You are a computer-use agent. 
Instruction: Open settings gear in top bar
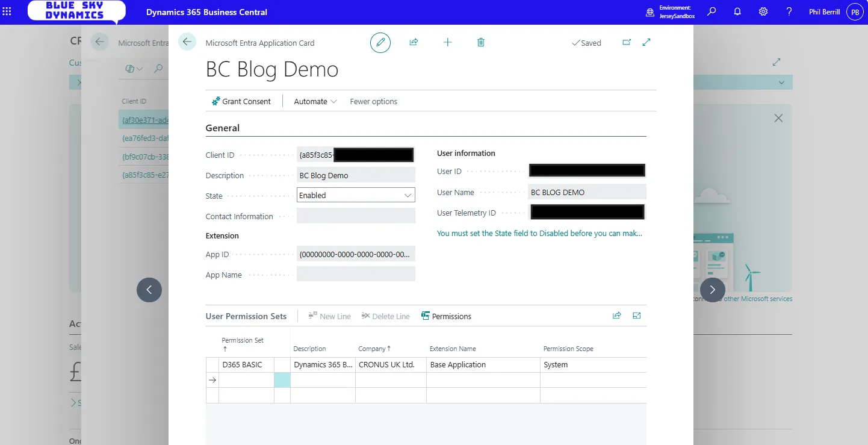tap(763, 11)
